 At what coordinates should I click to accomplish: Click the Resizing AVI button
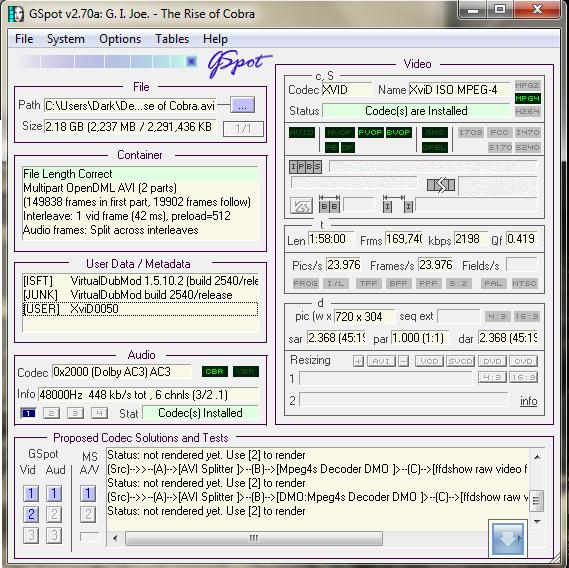[381, 361]
